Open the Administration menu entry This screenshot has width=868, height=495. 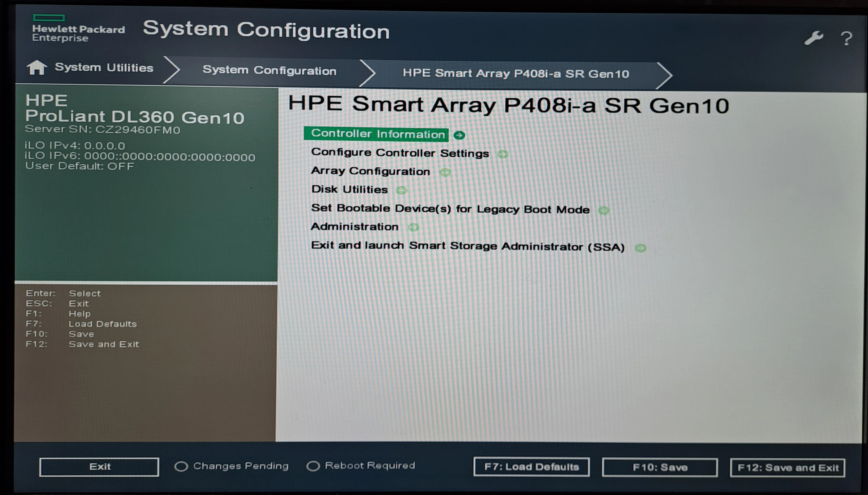[354, 226]
